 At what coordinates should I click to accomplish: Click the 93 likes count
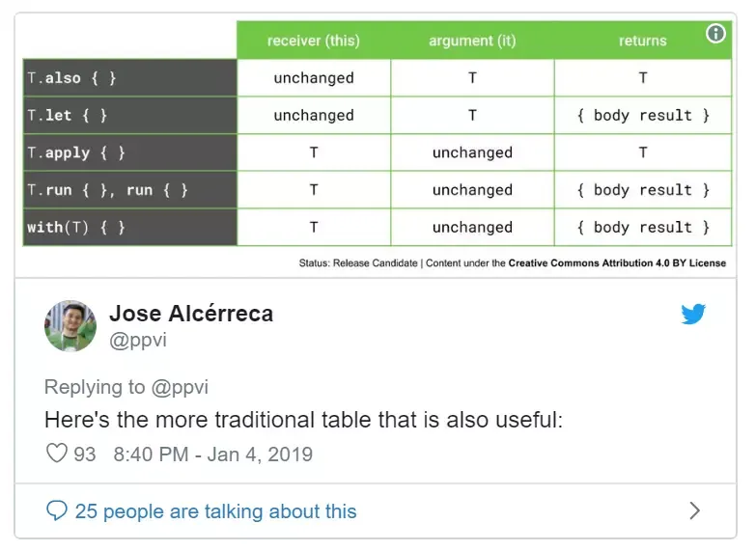coord(85,454)
